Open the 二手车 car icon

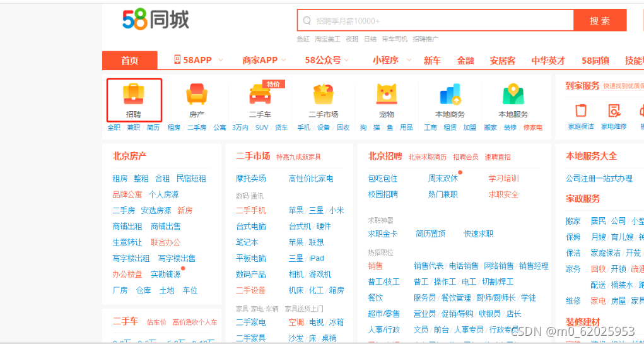pyautogui.click(x=260, y=93)
